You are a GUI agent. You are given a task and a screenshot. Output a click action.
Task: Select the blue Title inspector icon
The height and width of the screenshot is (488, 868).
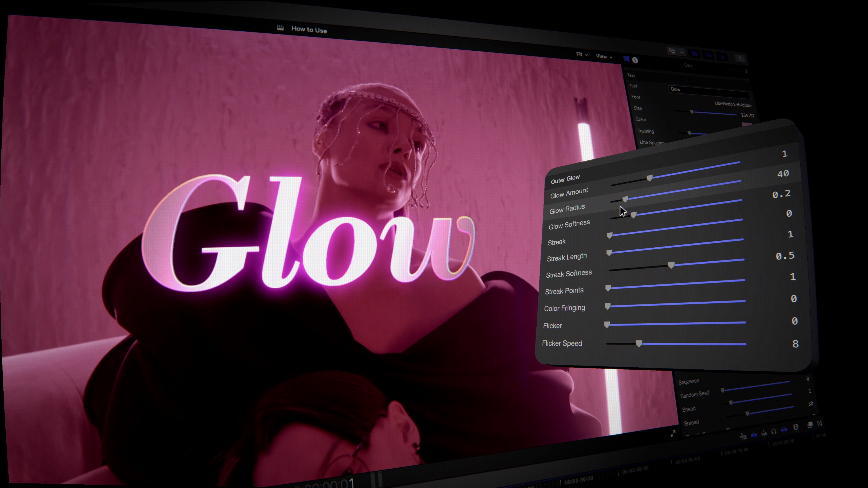point(626,59)
